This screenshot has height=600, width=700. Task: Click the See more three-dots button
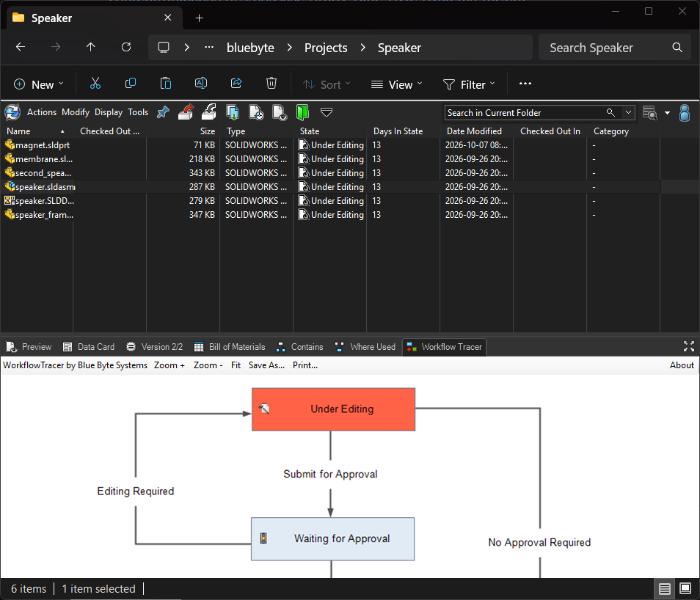click(525, 84)
